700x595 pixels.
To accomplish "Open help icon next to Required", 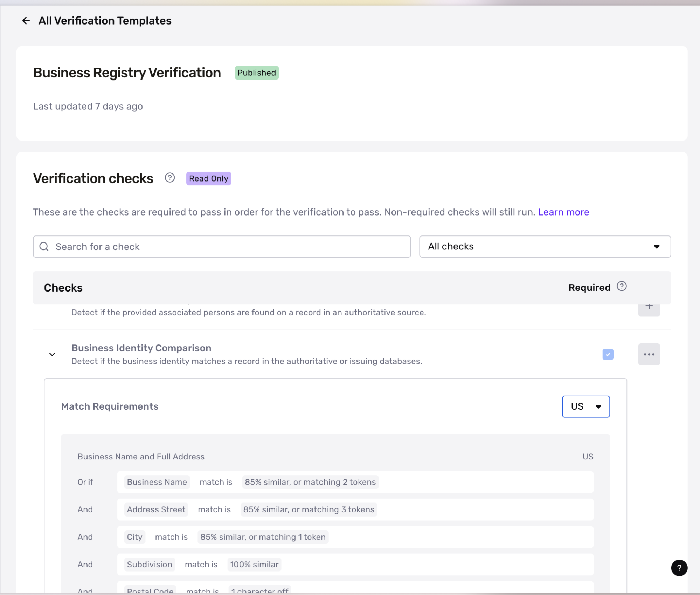I will 622,287.
